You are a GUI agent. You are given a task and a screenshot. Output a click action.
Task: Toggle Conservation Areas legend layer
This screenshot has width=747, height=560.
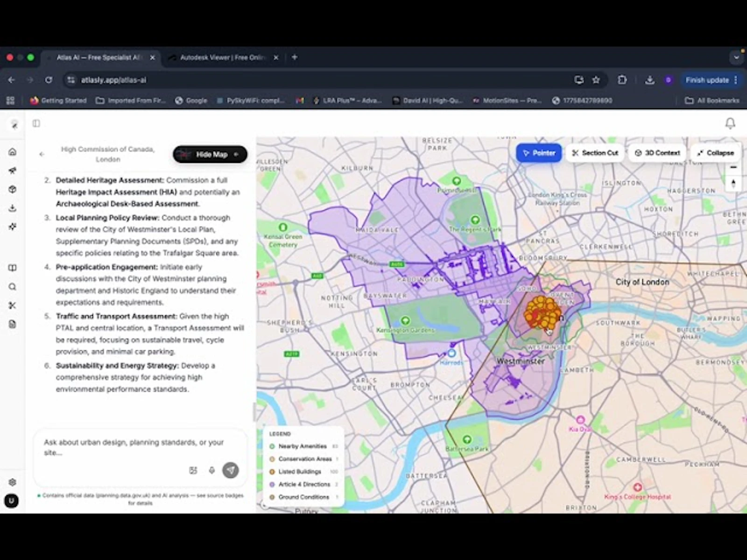[x=303, y=459]
